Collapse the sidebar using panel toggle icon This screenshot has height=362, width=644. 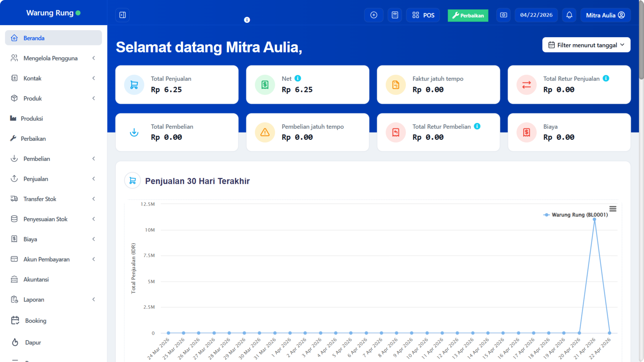tap(122, 15)
